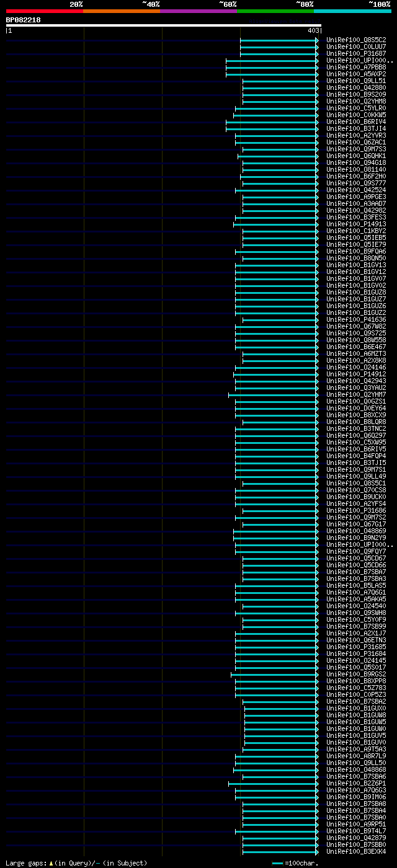Click the purple ~60% identity legend segment
The image size is (397, 868).
coord(198,11)
